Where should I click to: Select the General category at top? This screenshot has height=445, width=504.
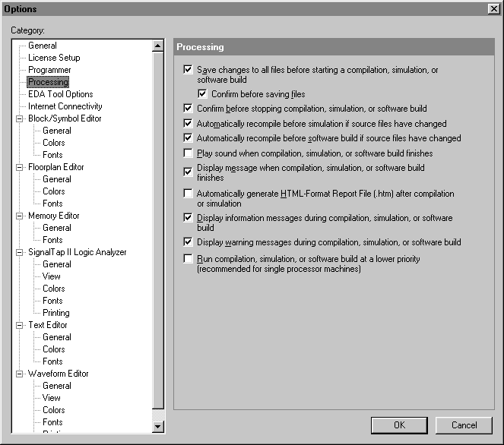[43, 46]
